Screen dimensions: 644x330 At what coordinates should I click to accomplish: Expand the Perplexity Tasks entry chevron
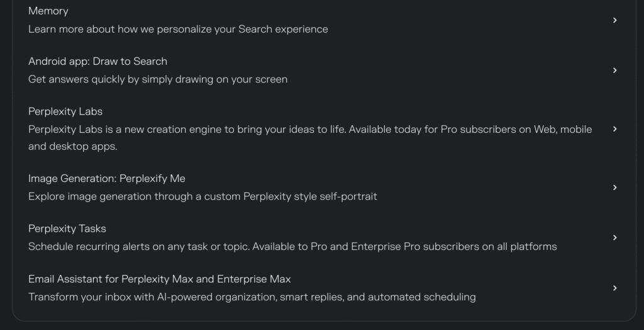[615, 238]
